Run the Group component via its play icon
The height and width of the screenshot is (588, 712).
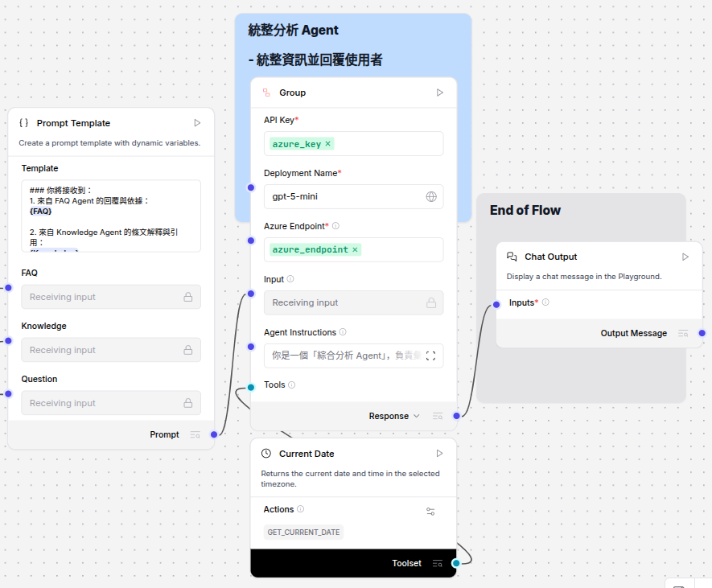(440, 93)
